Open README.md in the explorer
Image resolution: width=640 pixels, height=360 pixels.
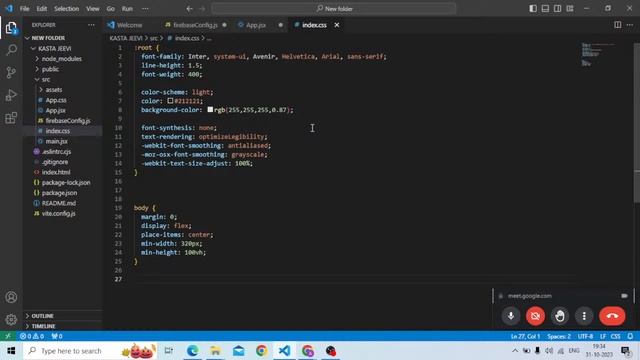coord(58,203)
